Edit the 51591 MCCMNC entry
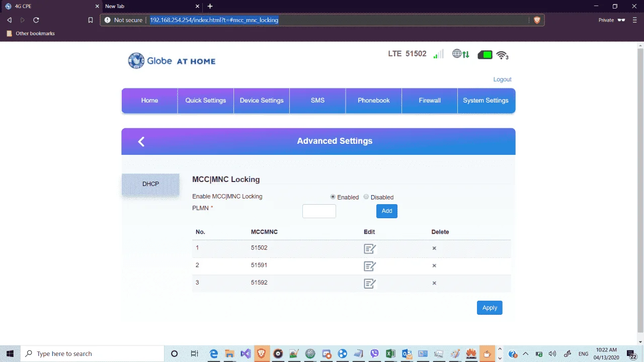The width and height of the screenshot is (644, 362). (370, 266)
